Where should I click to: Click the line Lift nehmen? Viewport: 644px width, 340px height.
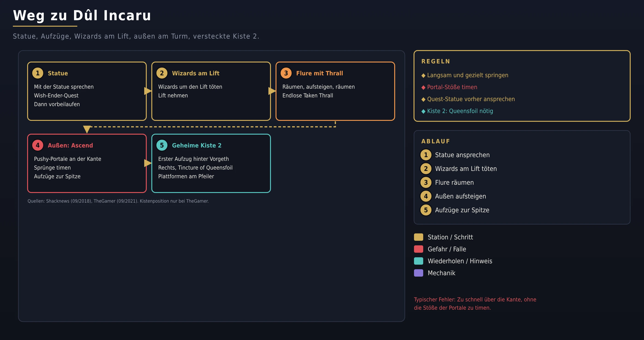point(173,96)
